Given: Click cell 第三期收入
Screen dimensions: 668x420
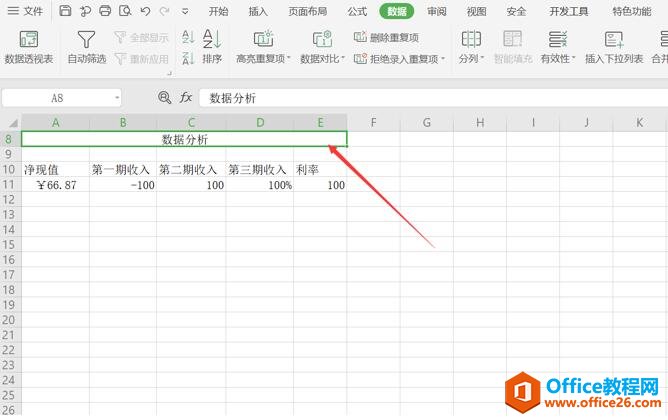Looking at the screenshot, I should click(x=260, y=170).
